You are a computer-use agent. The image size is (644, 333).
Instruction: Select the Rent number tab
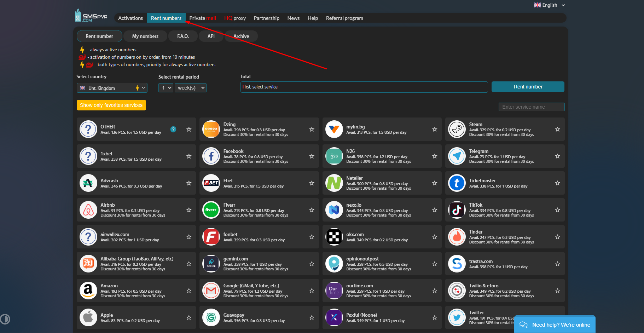99,36
